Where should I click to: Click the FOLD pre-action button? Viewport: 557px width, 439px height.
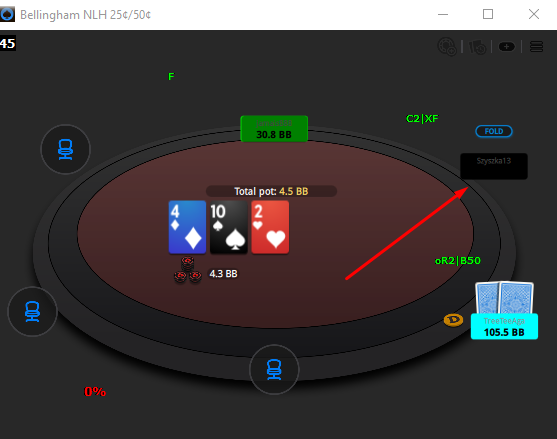point(494,131)
